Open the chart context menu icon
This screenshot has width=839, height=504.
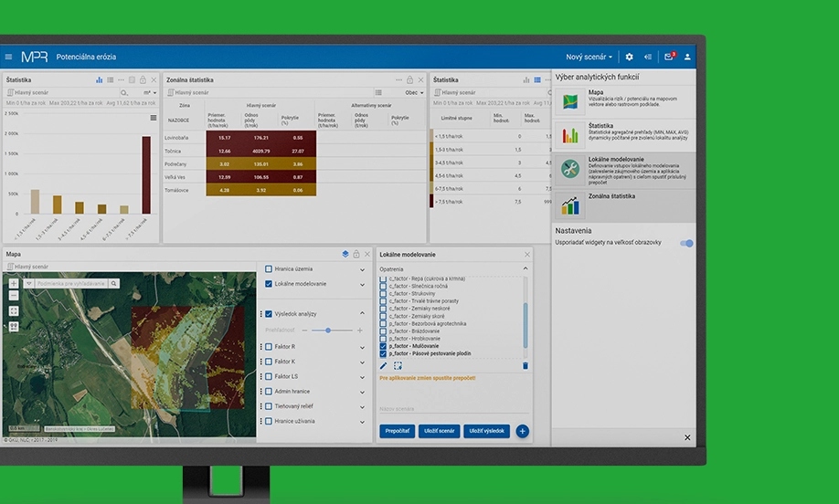tap(153, 118)
